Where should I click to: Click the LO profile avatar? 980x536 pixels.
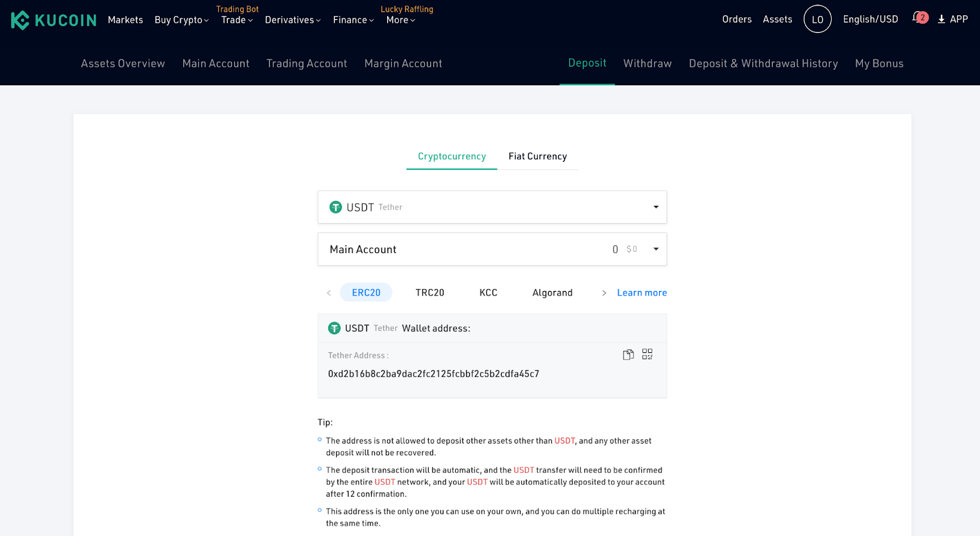coord(817,19)
